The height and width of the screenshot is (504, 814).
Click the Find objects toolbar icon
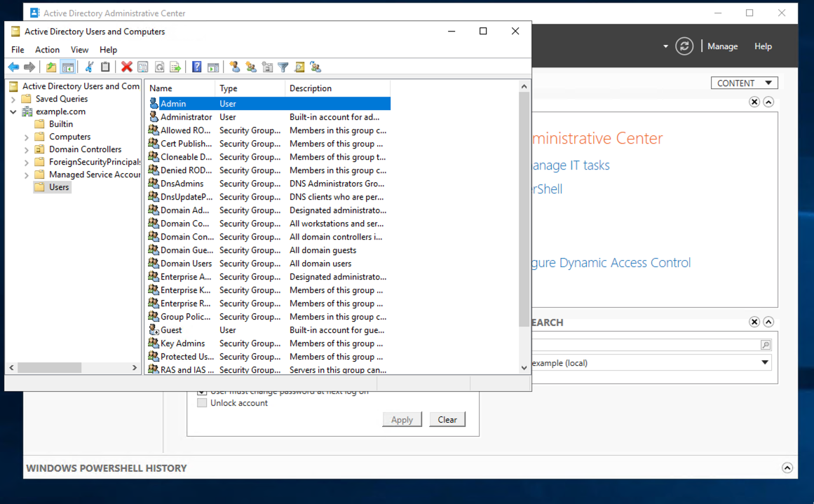[299, 67]
